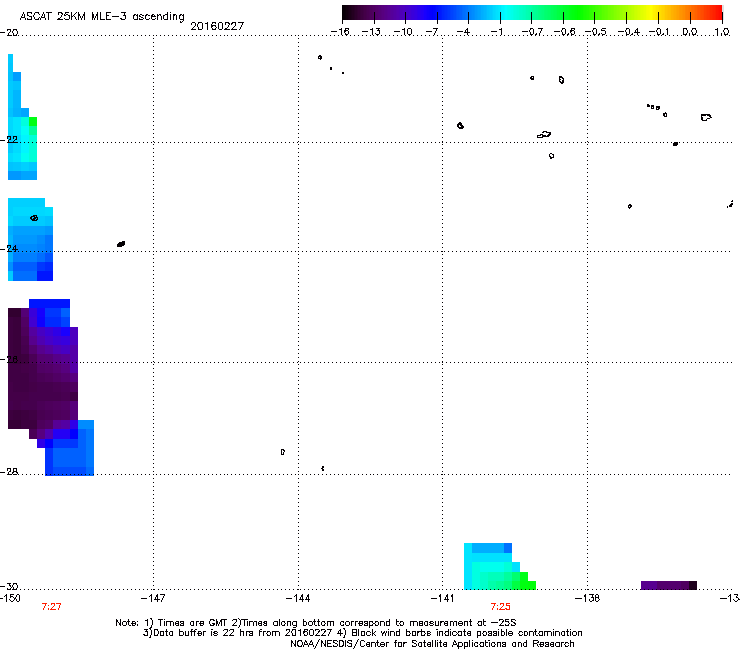
Task: Click the purple data strip at the bottom right
Action: coord(669,585)
